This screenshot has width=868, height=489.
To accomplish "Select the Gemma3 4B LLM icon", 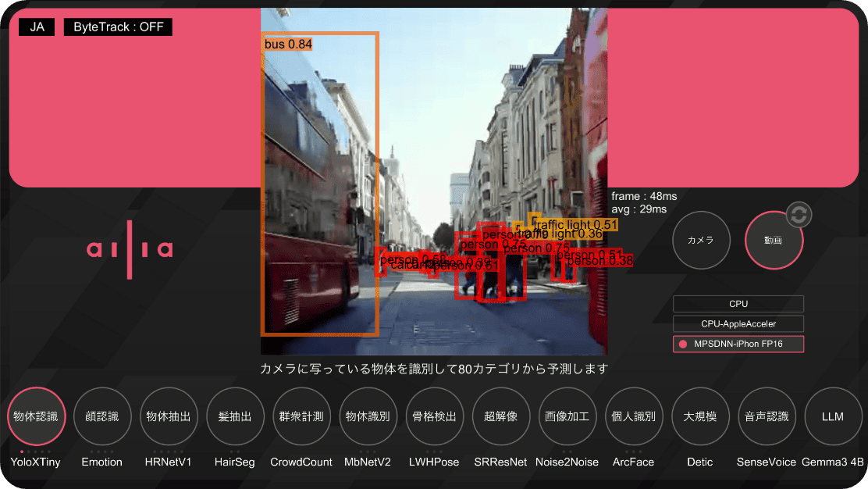I will [833, 416].
